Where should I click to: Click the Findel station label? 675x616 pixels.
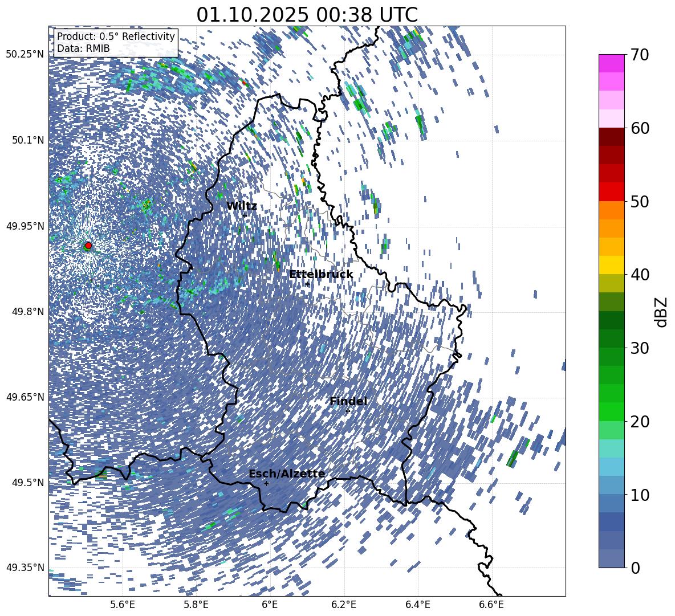[348, 401]
